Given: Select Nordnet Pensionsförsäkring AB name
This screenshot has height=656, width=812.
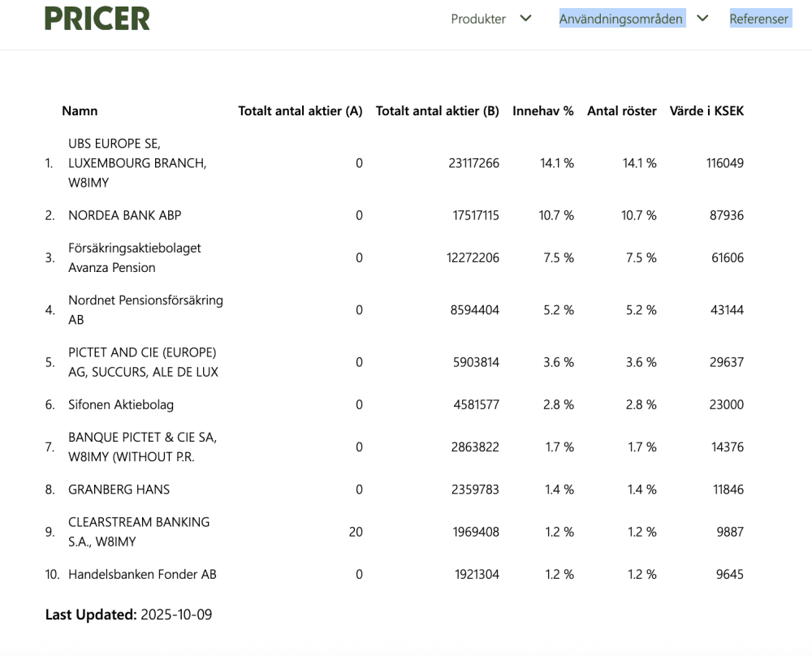Looking at the screenshot, I should 145,310.
